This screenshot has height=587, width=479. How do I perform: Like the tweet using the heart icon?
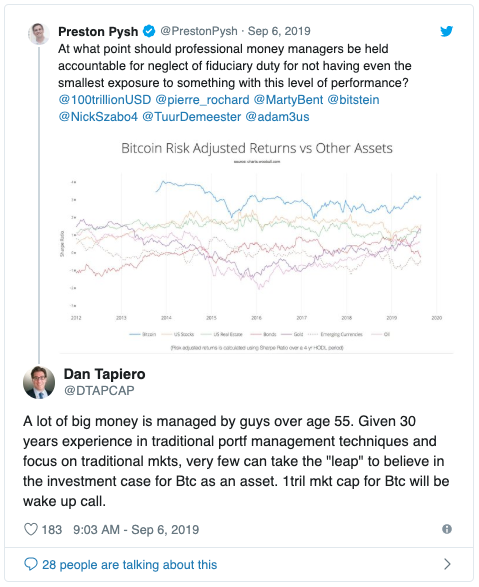31,529
